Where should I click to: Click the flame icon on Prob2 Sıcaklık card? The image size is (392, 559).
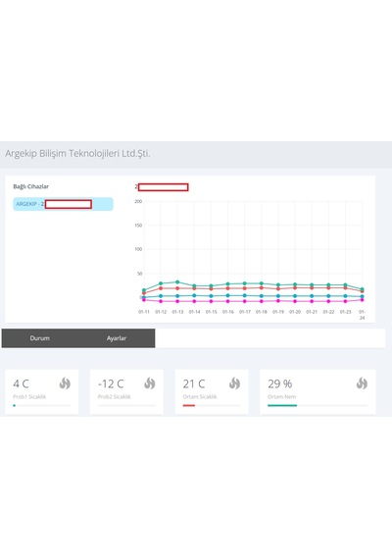pyautogui.click(x=150, y=383)
